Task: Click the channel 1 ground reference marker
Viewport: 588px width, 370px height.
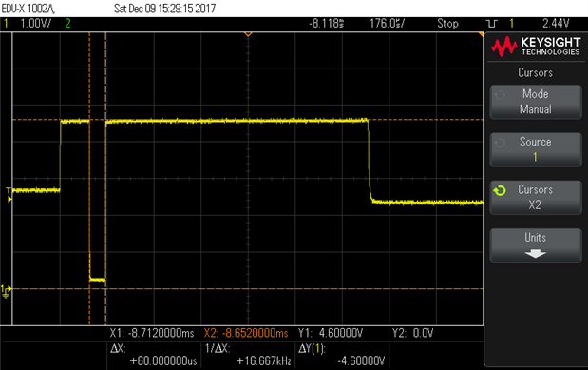Action: pos(6,290)
